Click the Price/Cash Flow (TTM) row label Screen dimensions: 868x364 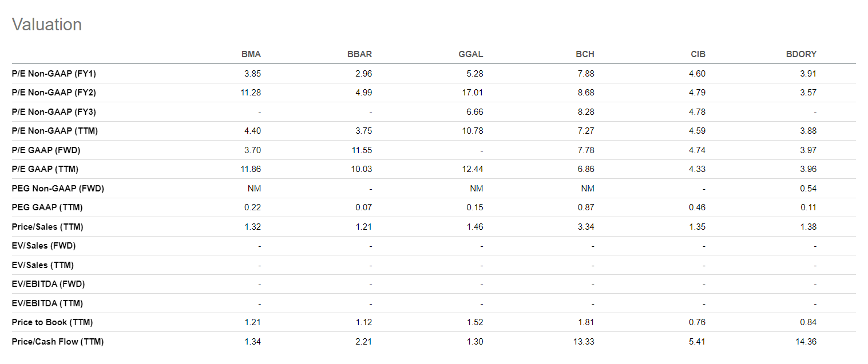pyautogui.click(x=58, y=342)
